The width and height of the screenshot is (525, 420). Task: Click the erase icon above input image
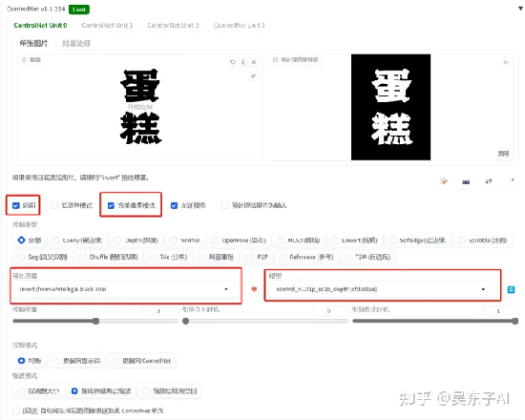(243, 62)
